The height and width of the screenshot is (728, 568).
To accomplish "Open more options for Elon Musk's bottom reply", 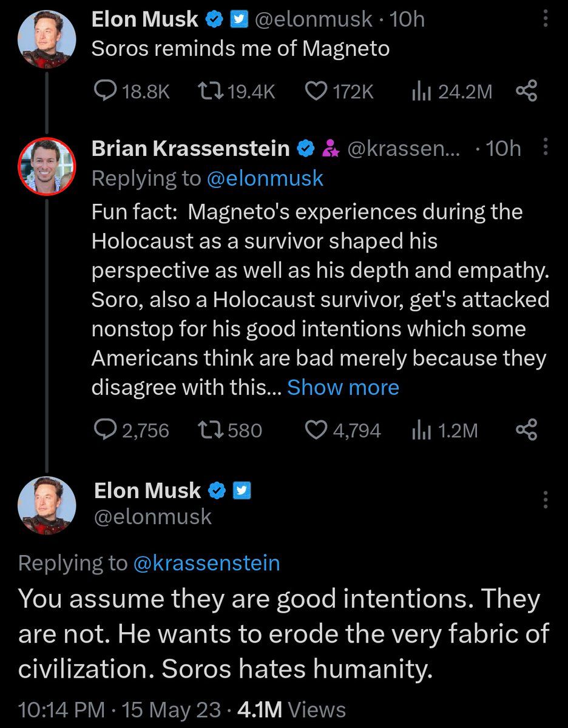I will 545,499.
